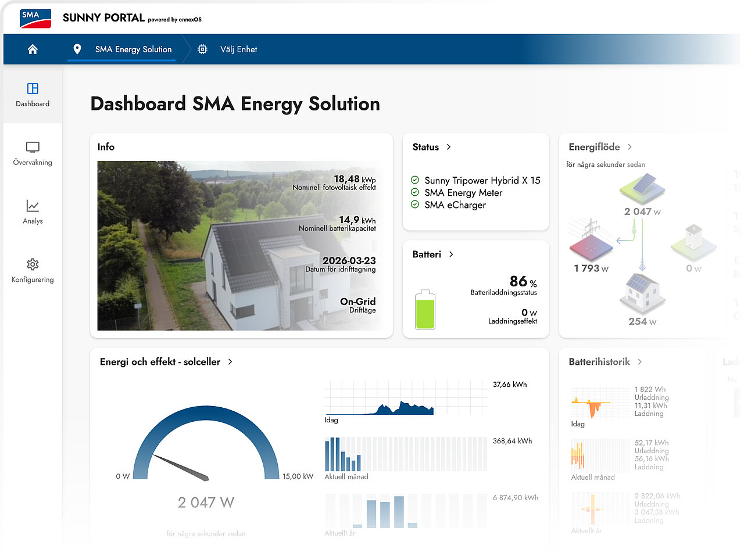Open the Batterihistorik card heading link
This screenshot has height=560, width=744.
(599, 361)
